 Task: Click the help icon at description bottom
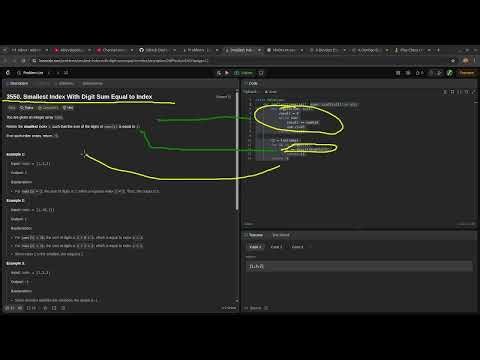click(63, 308)
